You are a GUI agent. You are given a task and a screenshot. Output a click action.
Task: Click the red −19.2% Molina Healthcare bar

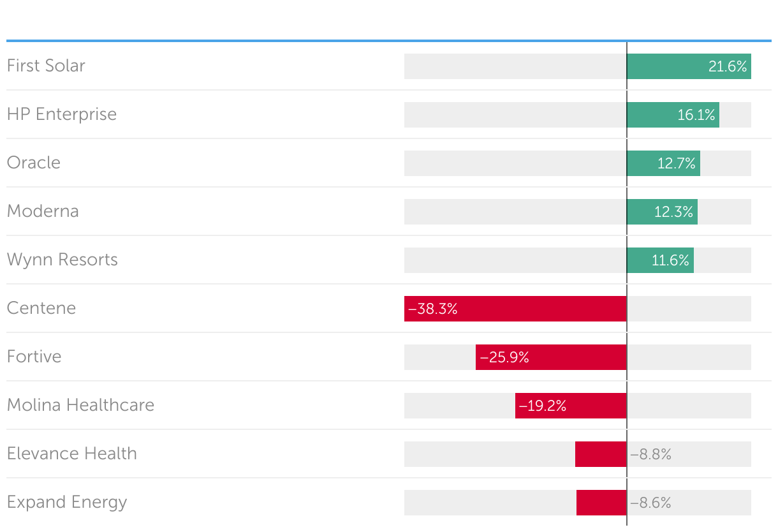(571, 406)
